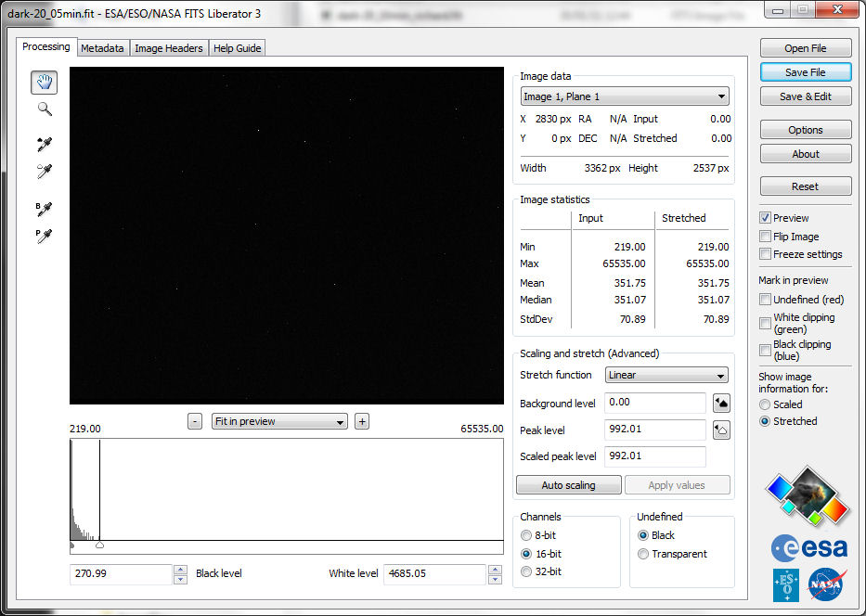Viewport: 866px width, 616px height.
Task: Click the Auto scaling button
Action: tap(568, 485)
